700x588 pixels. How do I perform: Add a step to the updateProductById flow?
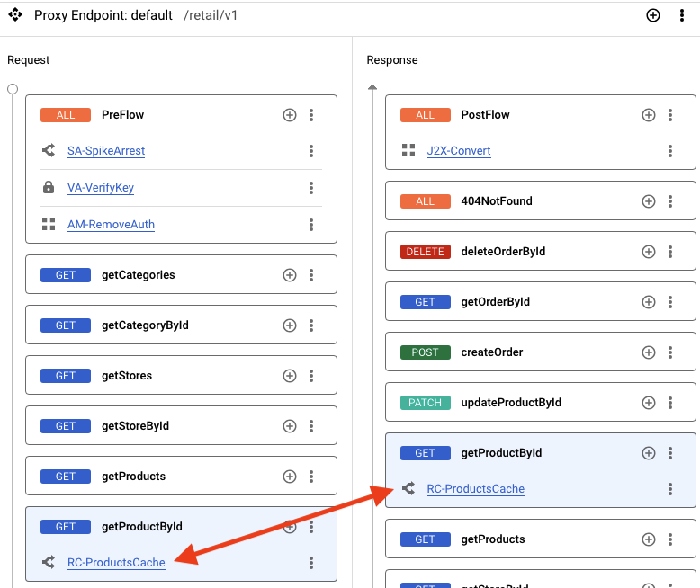648,403
